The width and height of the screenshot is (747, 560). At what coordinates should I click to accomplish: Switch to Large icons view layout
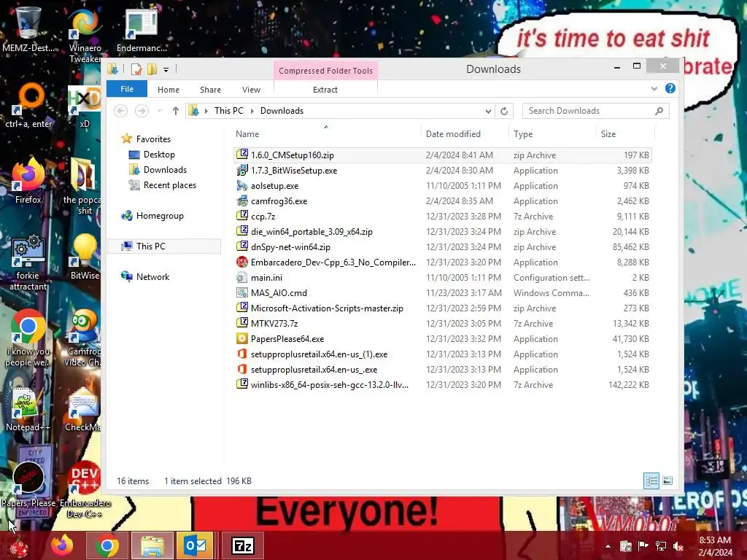click(x=667, y=481)
